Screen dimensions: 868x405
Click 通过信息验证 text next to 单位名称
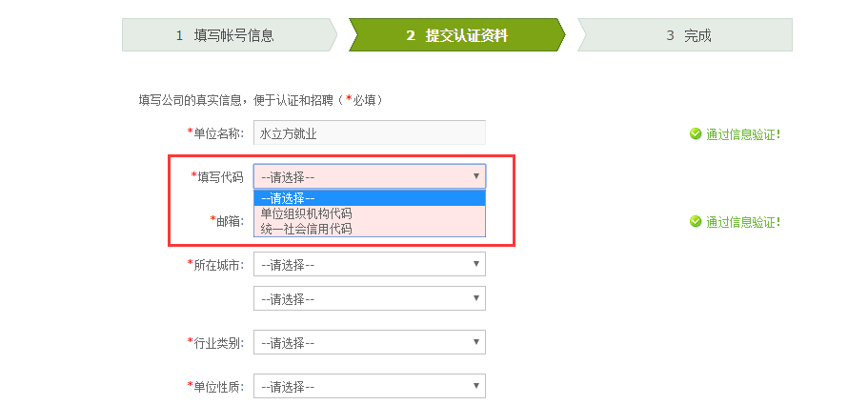(743, 134)
